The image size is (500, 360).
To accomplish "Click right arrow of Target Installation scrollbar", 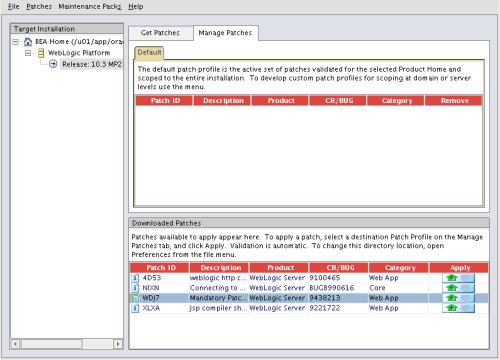I will [118, 344].
